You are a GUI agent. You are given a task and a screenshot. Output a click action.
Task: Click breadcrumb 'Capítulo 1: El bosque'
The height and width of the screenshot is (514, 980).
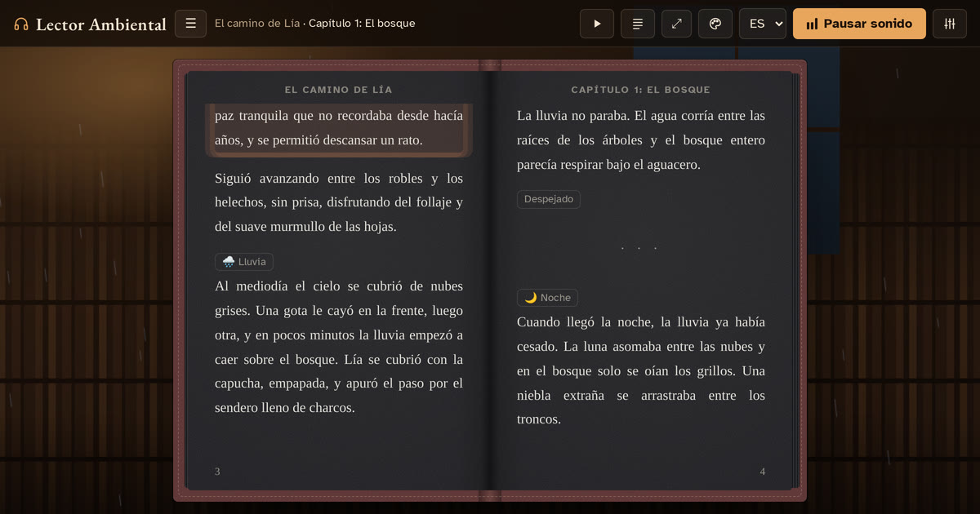pyautogui.click(x=362, y=24)
